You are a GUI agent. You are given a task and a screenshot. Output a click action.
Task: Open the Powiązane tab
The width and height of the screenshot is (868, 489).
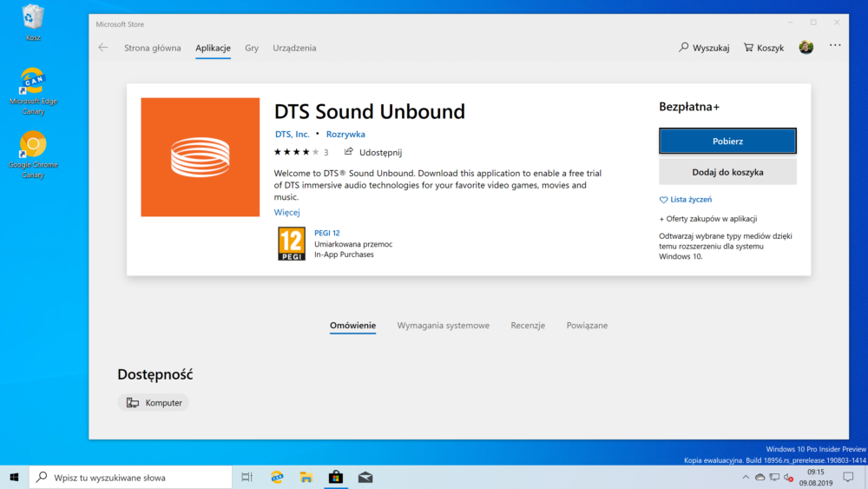(x=587, y=326)
